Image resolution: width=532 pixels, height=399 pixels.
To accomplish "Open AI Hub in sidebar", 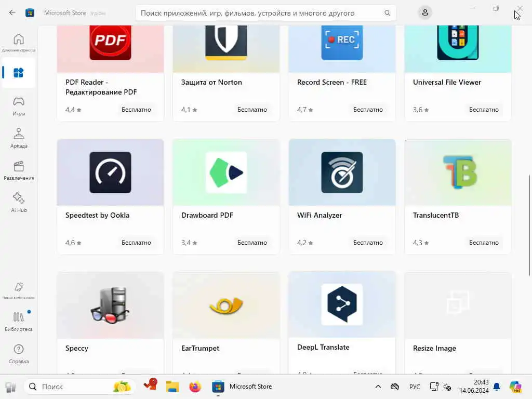I will tap(19, 203).
